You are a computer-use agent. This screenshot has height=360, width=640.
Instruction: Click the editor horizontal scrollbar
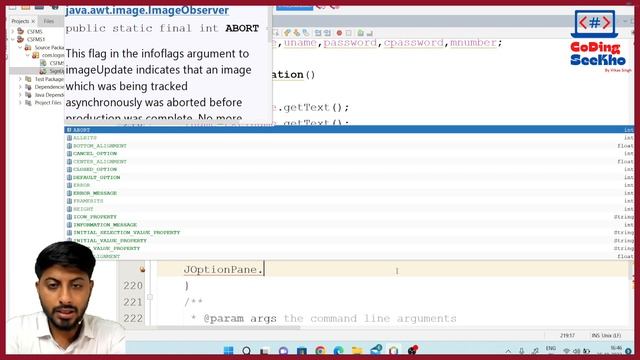(229, 327)
